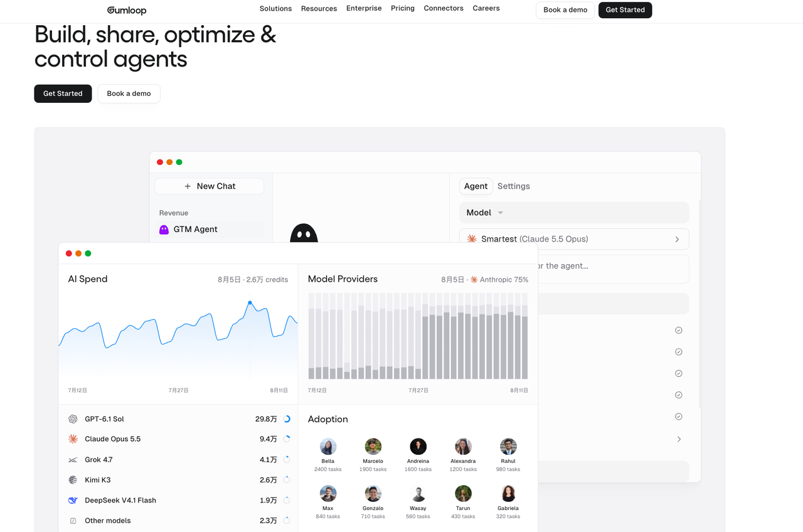Click the Grok 4.7 model icon
Viewport: 803px width, 532px height.
point(73,460)
